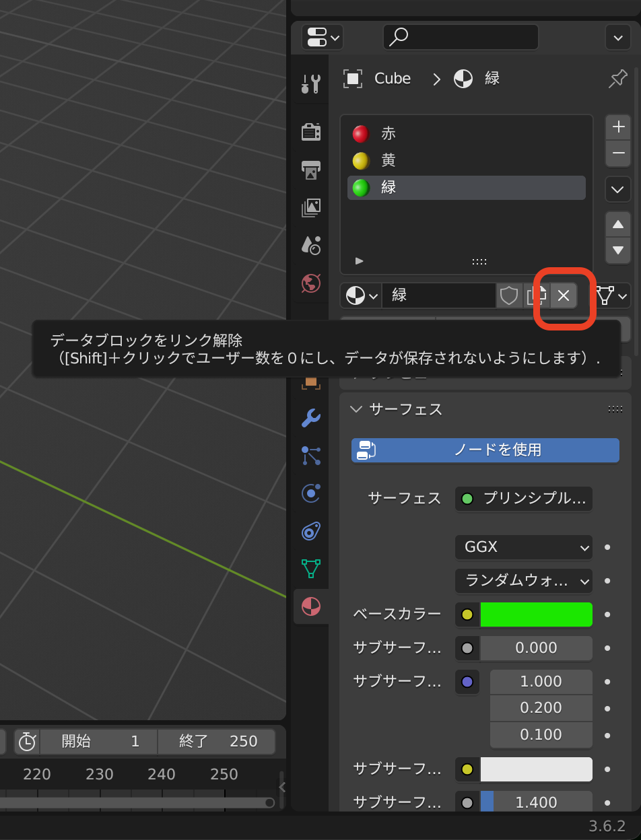Select the 黄 material slot
Viewport: 641px width, 840px height.
pos(467,160)
